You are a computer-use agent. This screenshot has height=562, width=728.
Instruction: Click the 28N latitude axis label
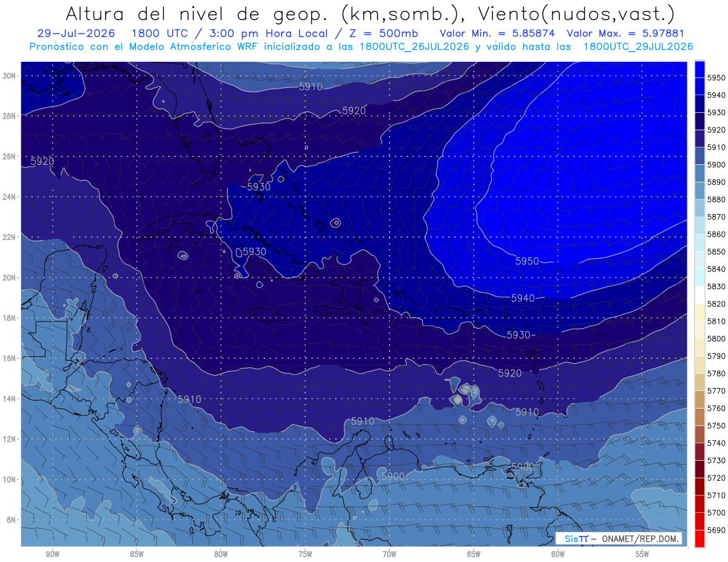click(9, 116)
